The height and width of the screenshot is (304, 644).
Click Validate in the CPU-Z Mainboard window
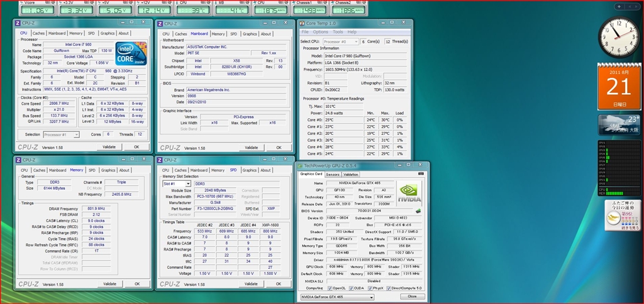pos(251,148)
